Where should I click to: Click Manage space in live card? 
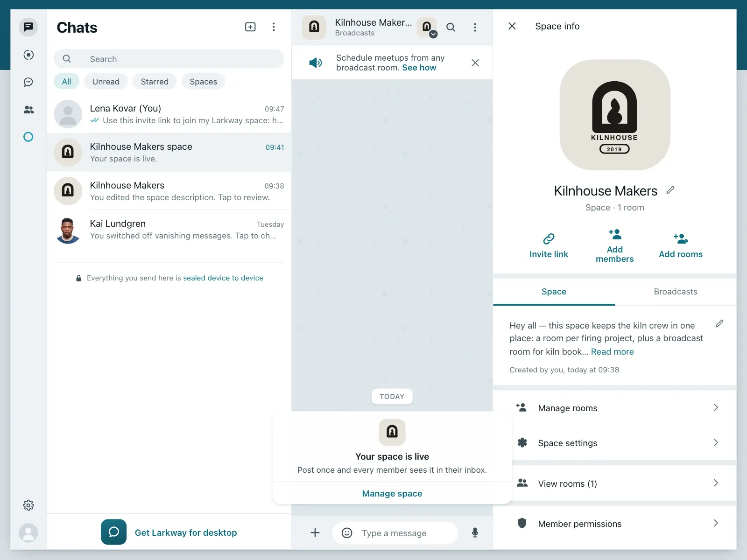[392, 494]
